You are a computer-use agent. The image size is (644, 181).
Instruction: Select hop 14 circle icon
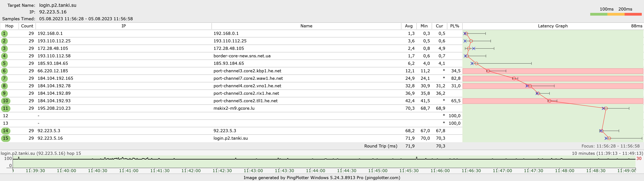point(5,131)
